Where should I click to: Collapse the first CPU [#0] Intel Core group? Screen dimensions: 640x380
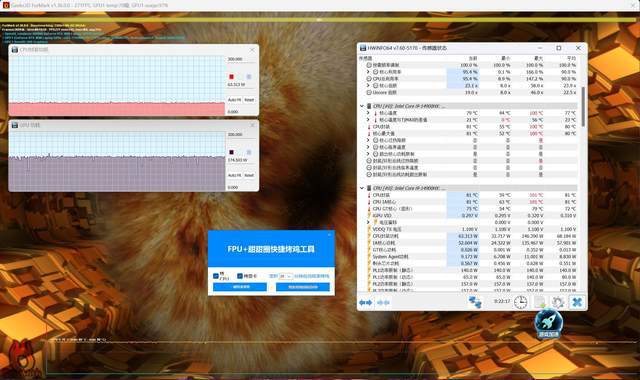(x=362, y=106)
